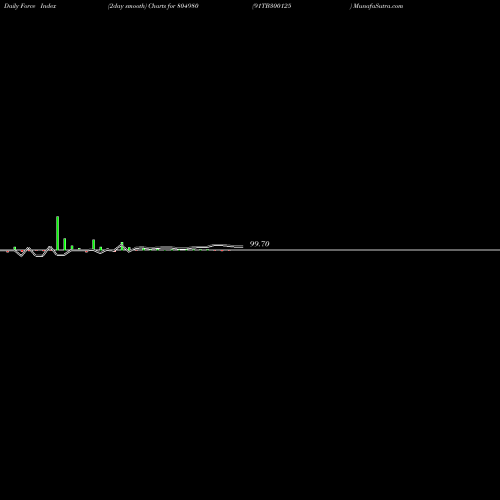Click the tallest green force index bar
The width and height of the screenshot is (500, 500).
58,233
